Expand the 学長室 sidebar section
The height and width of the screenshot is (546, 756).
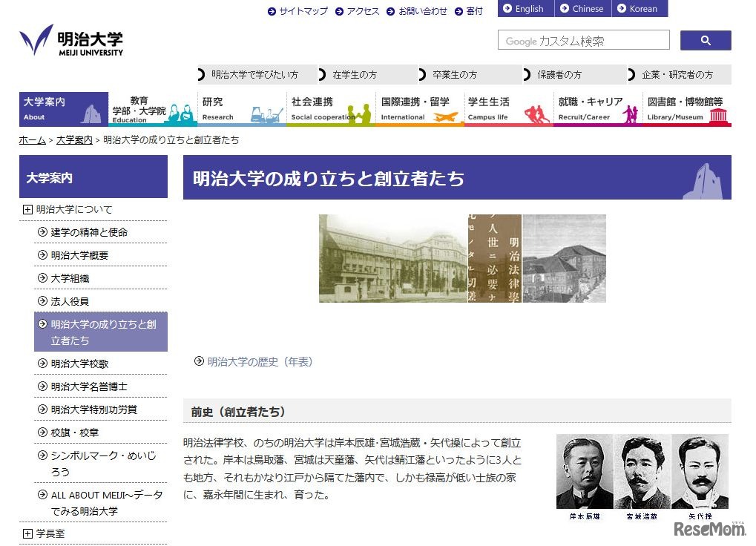28,533
